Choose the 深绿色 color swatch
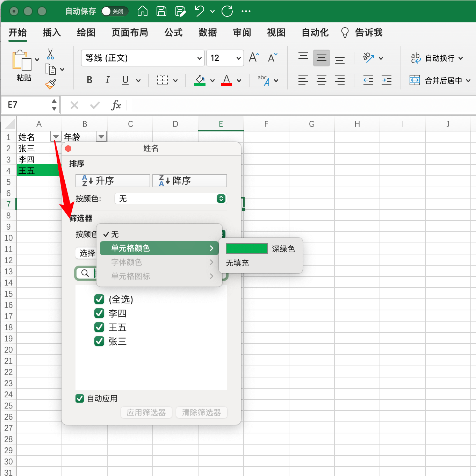 pyautogui.click(x=247, y=249)
